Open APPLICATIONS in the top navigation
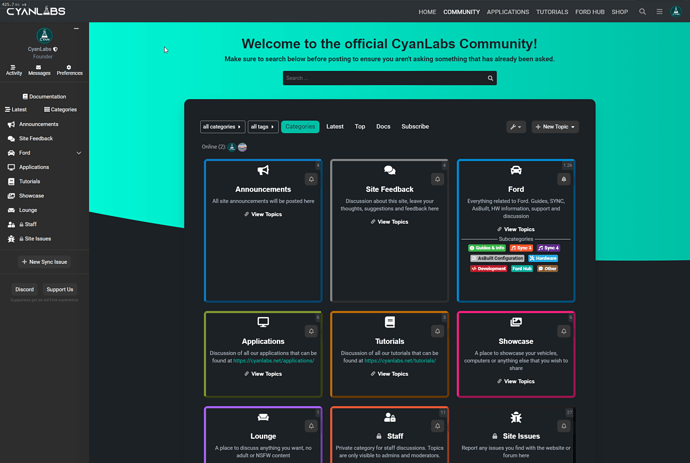The image size is (690, 463). [x=508, y=12]
